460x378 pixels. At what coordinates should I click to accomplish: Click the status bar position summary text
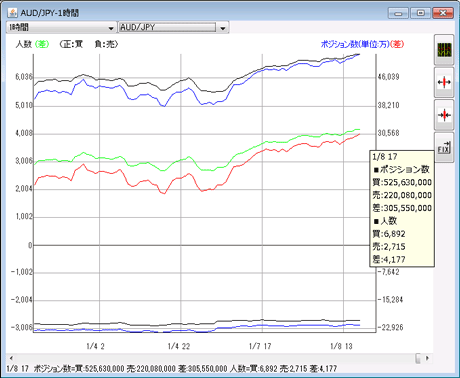[x=172, y=369]
